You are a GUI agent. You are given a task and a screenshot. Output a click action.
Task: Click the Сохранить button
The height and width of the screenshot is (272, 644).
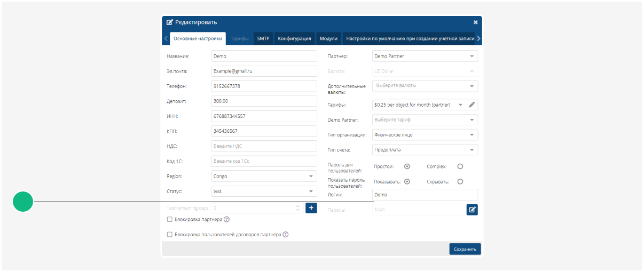tap(465, 249)
